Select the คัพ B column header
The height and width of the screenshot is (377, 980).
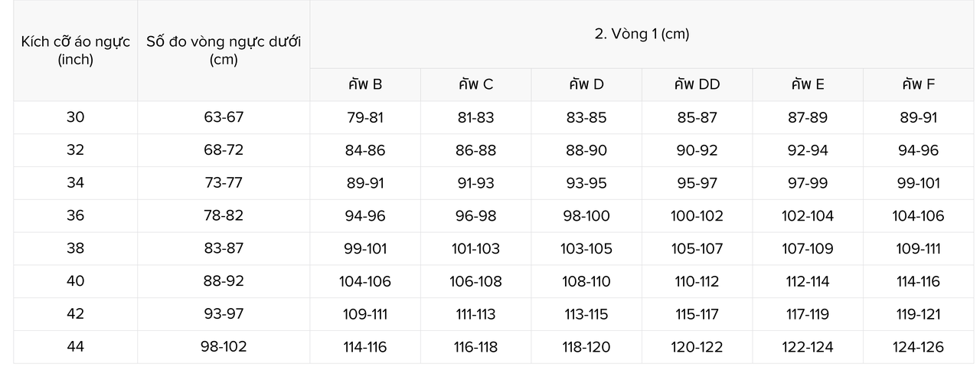click(x=365, y=84)
